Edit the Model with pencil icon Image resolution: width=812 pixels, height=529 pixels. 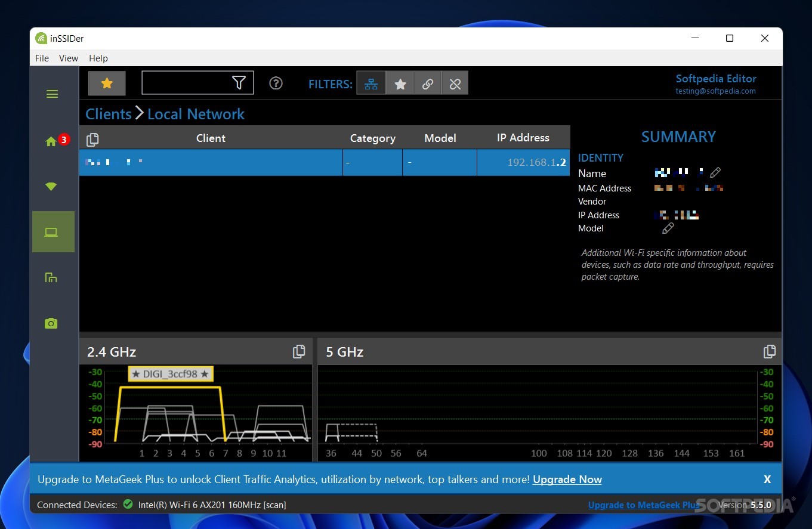(x=668, y=228)
